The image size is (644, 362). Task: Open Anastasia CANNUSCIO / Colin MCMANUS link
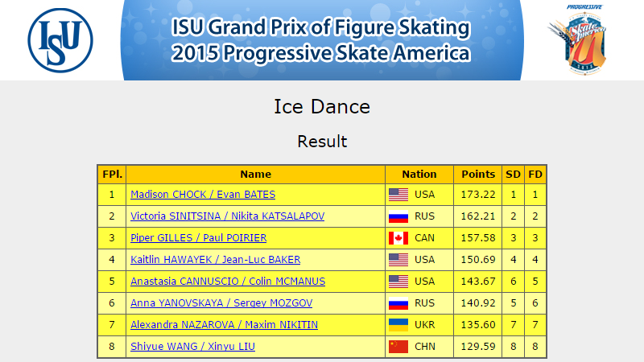pyautogui.click(x=228, y=282)
